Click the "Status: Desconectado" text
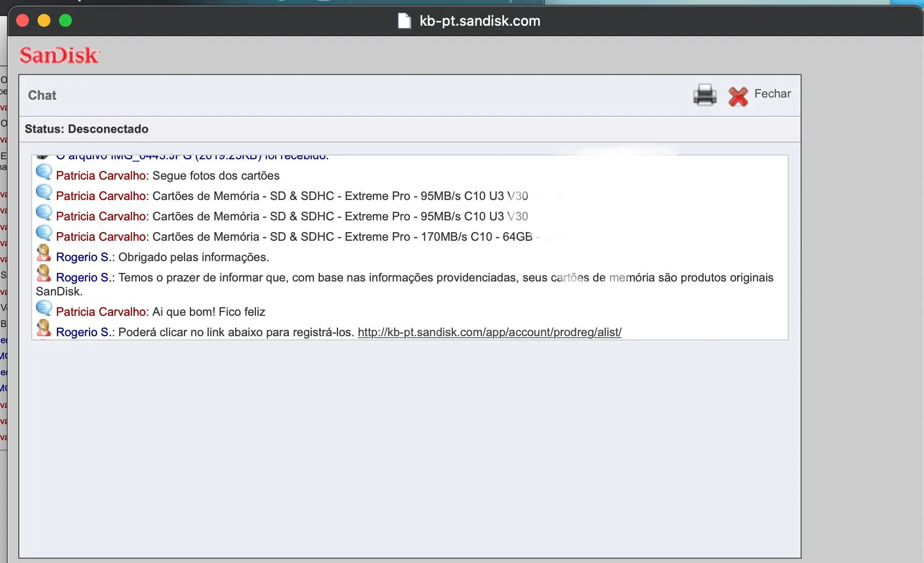This screenshot has width=924, height=563. [x=86, y=129]
